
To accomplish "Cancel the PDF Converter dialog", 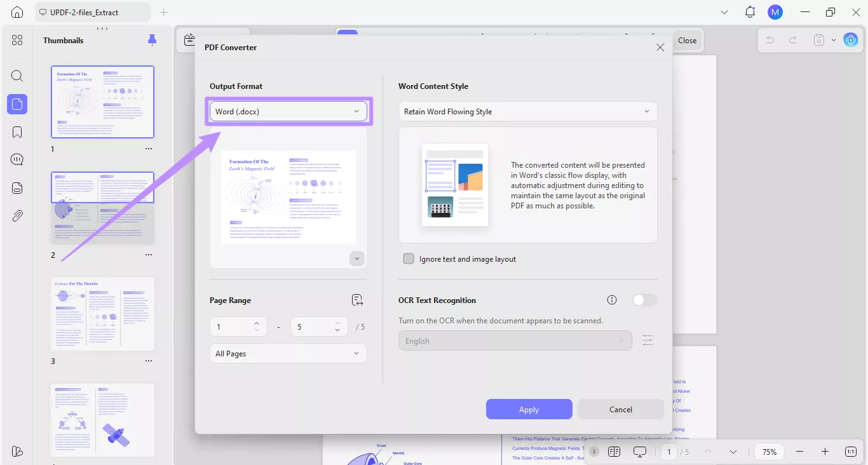I will pos(620,409).
